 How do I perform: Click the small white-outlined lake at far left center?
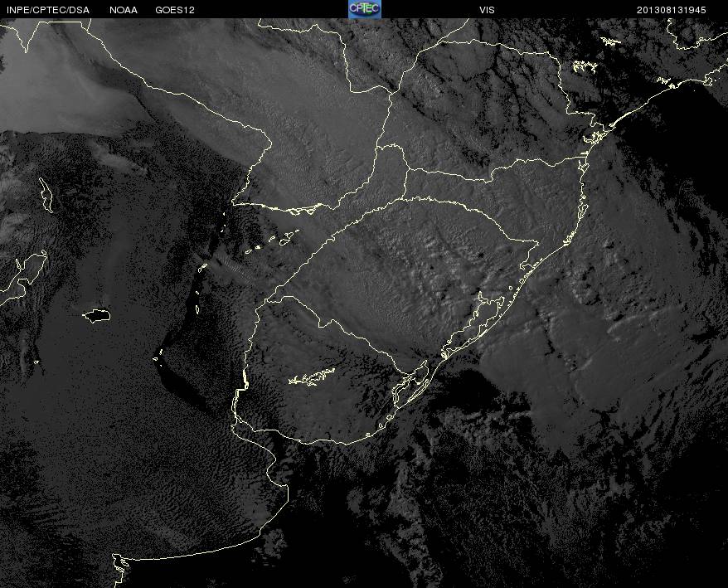coord(97,315)
